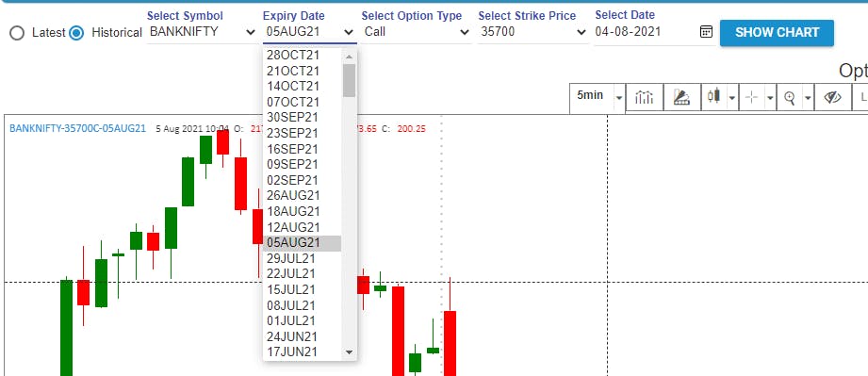
Task: Open the indicators tool icon
Action: point(645,97)
